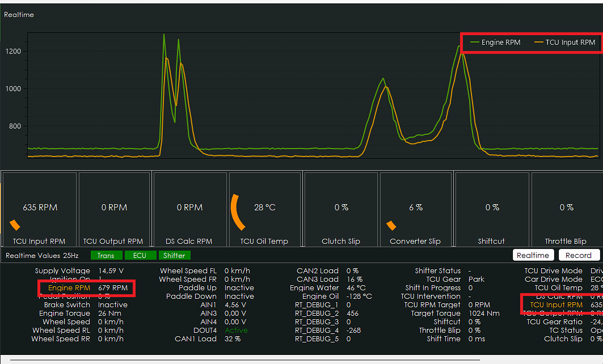The height and width of the screenshot is (364, 603).
Task: Select the TCU Output RPM gauge
Action: click(x=113, y=209)
